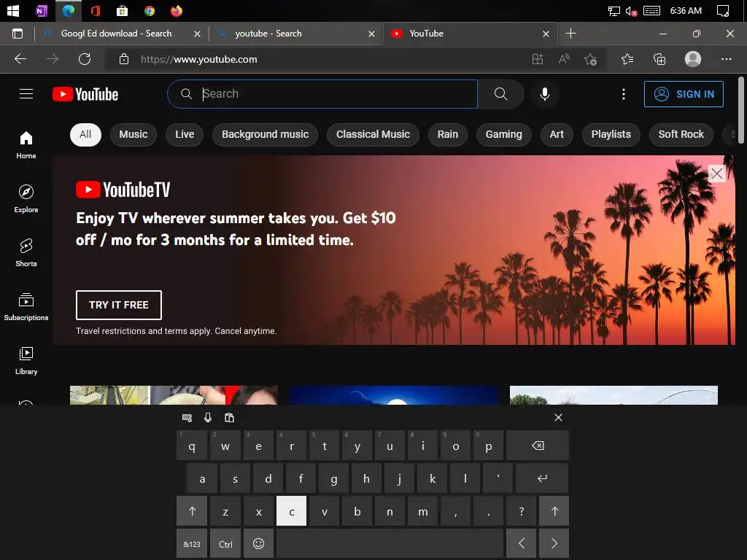Click the SIGN IN button
Image resolution: width=747 pixels, height=560 pixels.
click(x=684, y=94)
